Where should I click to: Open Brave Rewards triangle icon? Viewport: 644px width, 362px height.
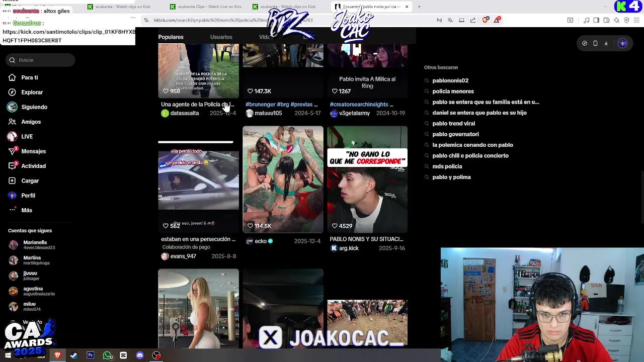[x=497, y=20]
